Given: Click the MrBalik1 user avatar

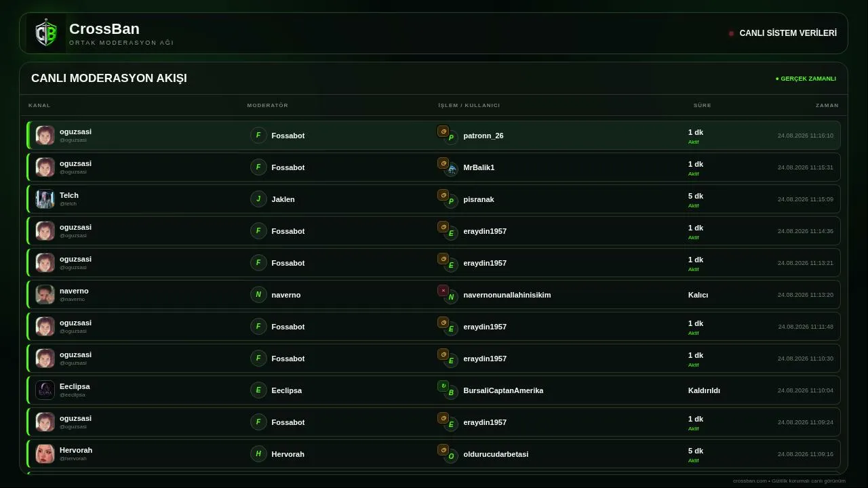Looking at the screenshot, I should coord(451,169).
